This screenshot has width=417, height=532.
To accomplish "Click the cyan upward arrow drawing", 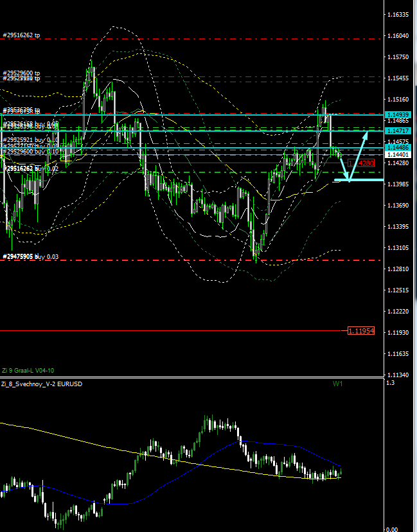I will pos(358,155).
